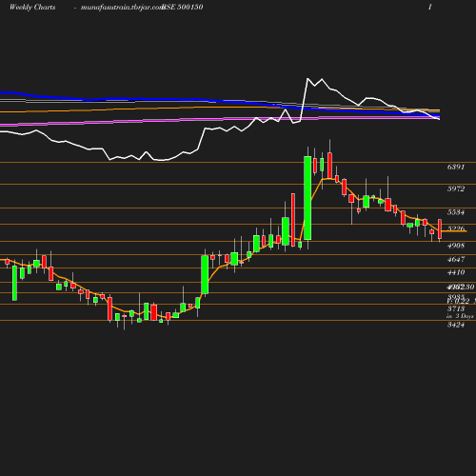
Task: Click the 'Weekly Charts' title text
Action: [32, 8]
